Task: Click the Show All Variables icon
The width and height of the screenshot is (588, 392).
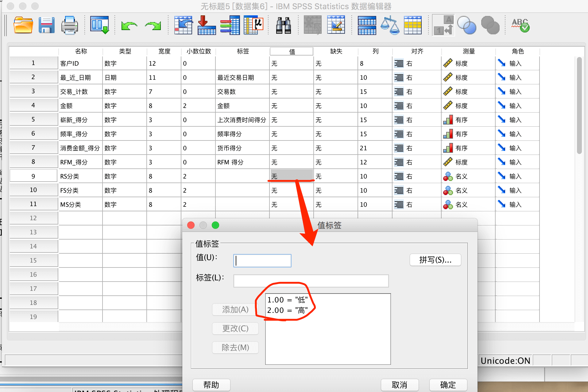Action: (x=490, y=25)
